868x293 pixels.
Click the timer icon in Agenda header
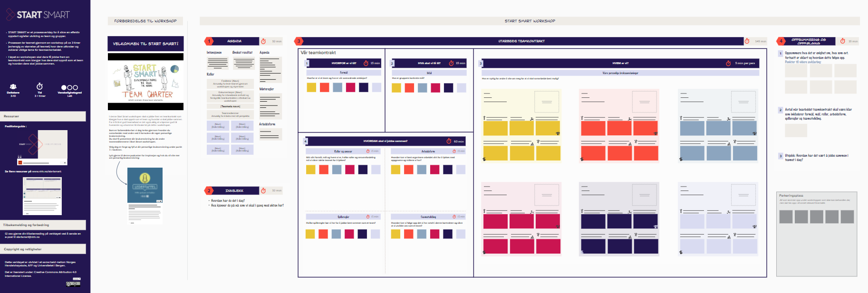click(263, 41)
